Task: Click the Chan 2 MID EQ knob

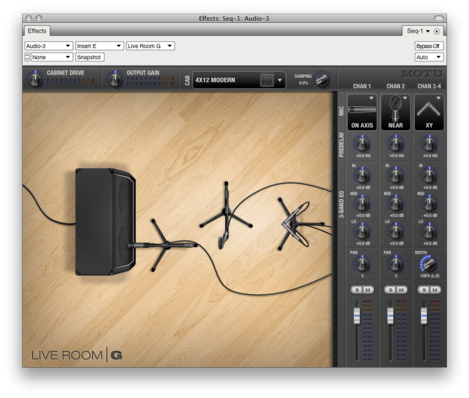Action: [396, 204]
